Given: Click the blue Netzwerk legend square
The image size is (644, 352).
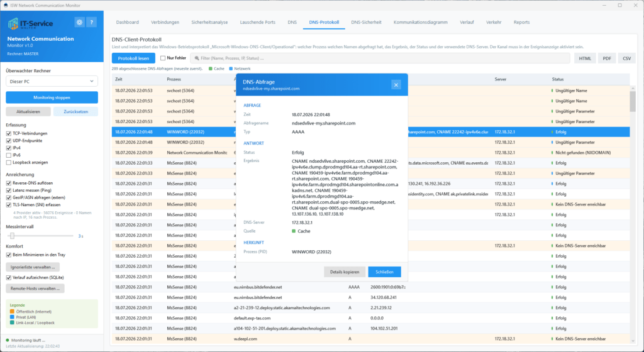Looking at the screenshot, I should 231,69.
